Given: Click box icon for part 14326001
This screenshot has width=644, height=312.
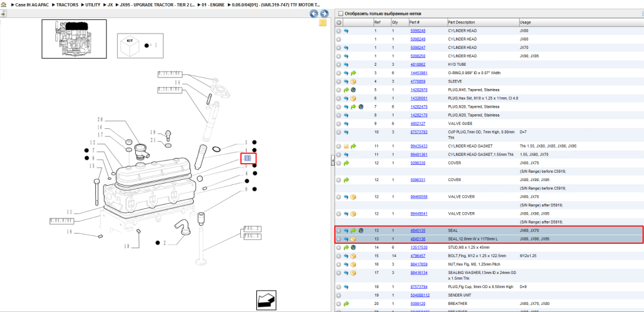Looking at the screenshot, I should (x=353, y=98).
